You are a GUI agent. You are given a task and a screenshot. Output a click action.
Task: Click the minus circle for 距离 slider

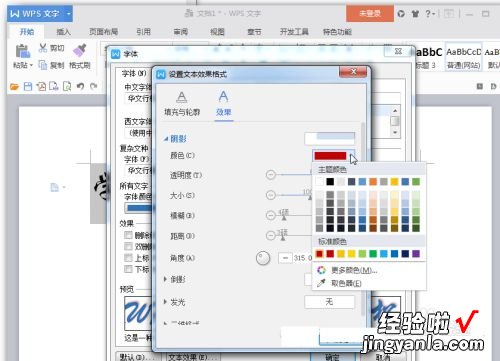point(271,236)
